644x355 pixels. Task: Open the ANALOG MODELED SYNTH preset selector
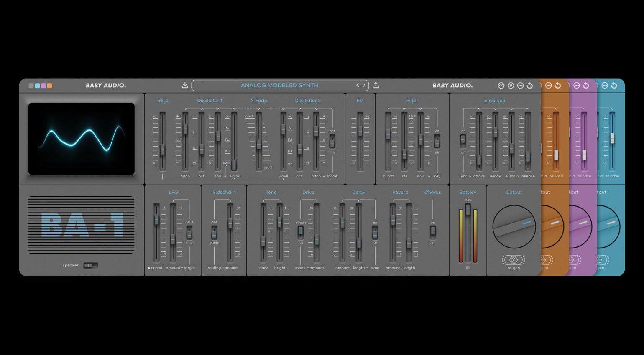click(x=280, y=85)
